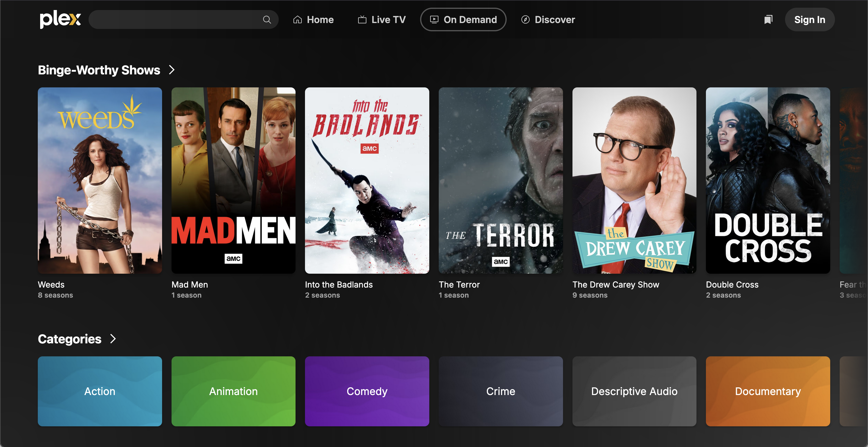Open the watchlist bookmark icon
The image size is (868, 447).
pos(768,19)
